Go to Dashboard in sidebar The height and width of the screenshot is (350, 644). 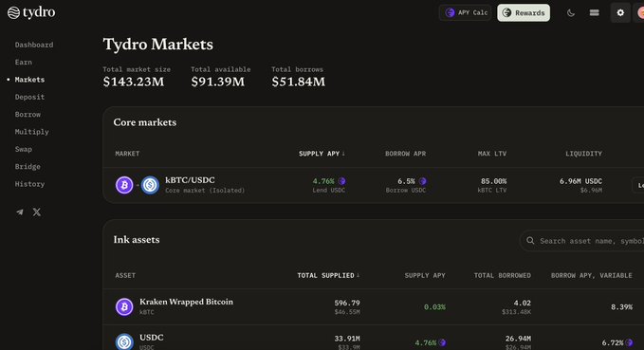click(34, 45)
